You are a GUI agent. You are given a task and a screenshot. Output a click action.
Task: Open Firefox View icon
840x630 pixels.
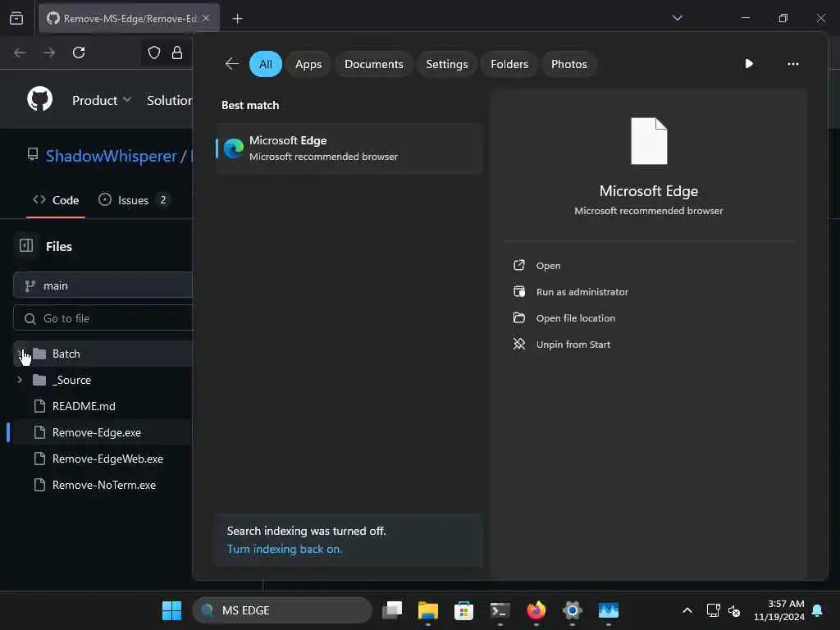(16, 18)
